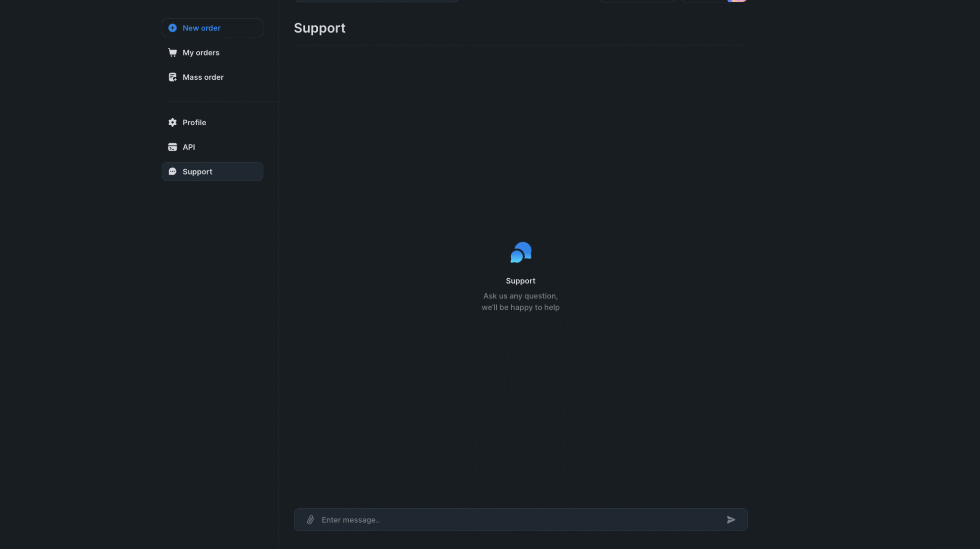This screenshot has height=549, width=980.
Task: Go to My orders
Action: [x=200, y=53]
